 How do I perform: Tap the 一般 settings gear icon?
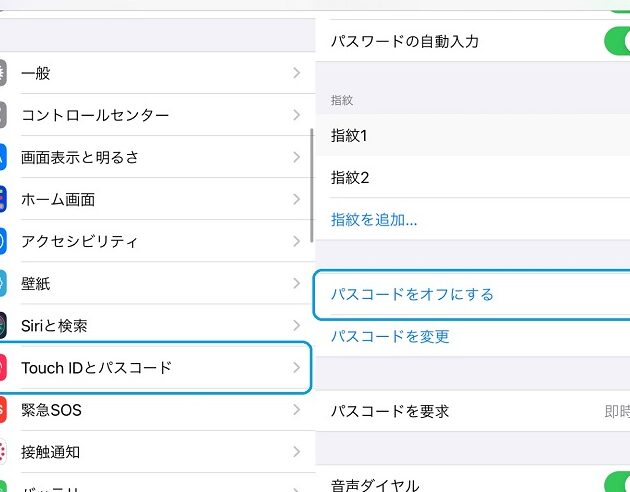click(3, 73)
